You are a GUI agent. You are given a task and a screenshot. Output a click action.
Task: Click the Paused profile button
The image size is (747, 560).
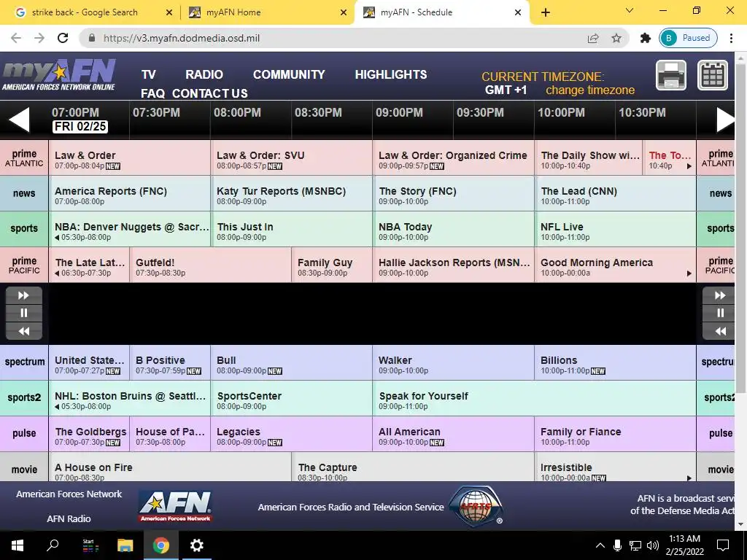(x=688, y=38)
